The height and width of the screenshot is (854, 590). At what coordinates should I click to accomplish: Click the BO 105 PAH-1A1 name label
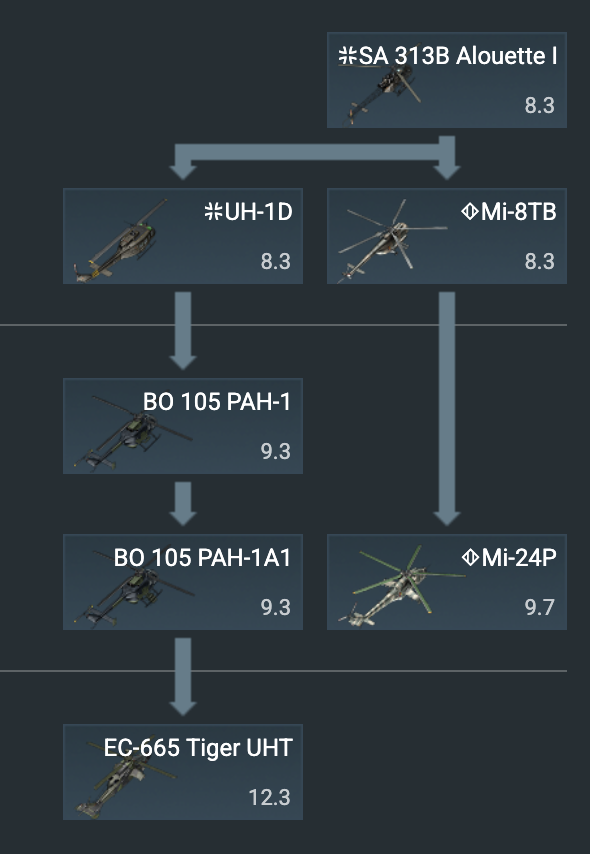coord(202,558)
